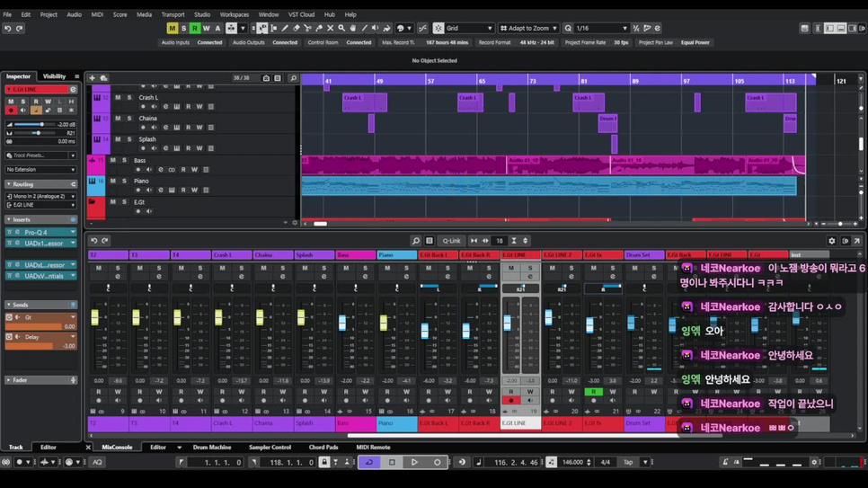Toggle the yellow M mute state button
The image size is (868, 488).
[x=172, y=29]
